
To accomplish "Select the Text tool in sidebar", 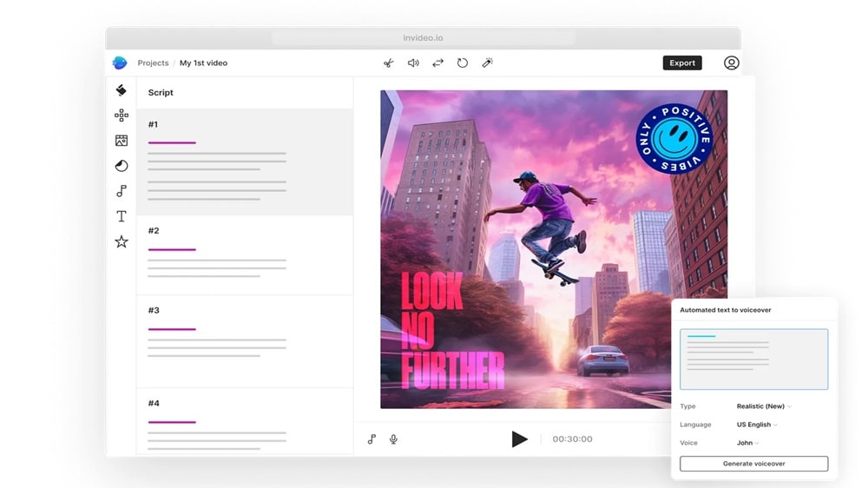I will click(x=122, y=216).
